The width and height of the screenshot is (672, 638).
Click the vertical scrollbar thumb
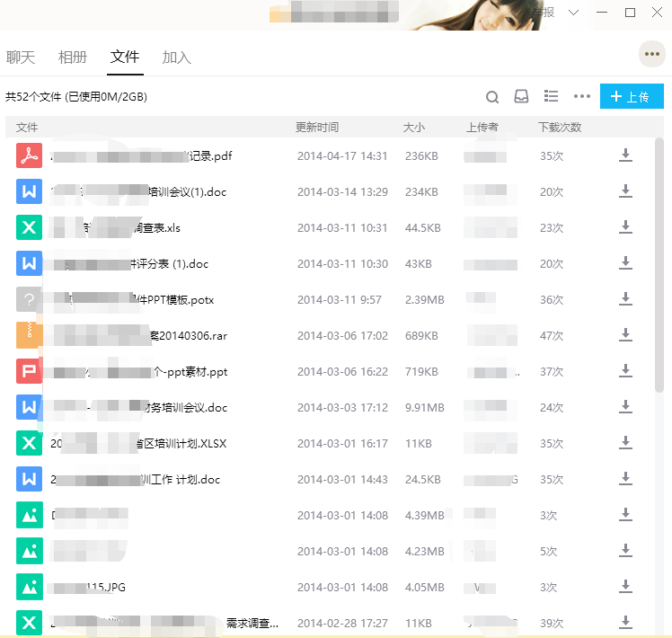coord(659,265)
